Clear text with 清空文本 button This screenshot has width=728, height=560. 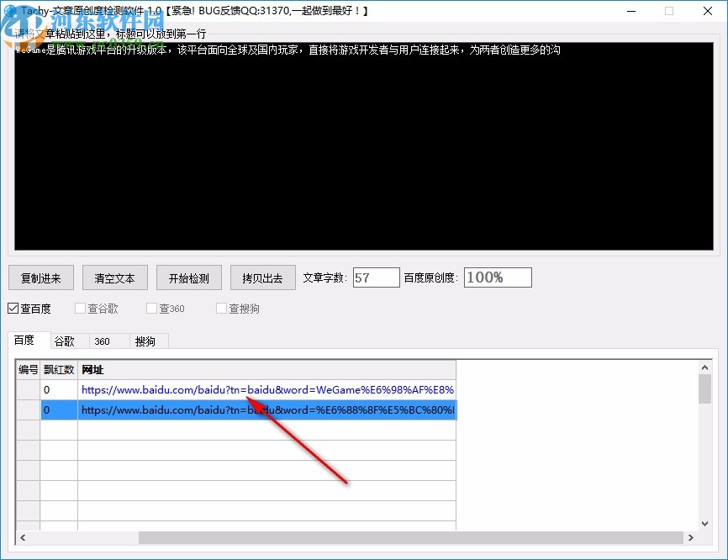pyautogui.click(x=114, y=277)
